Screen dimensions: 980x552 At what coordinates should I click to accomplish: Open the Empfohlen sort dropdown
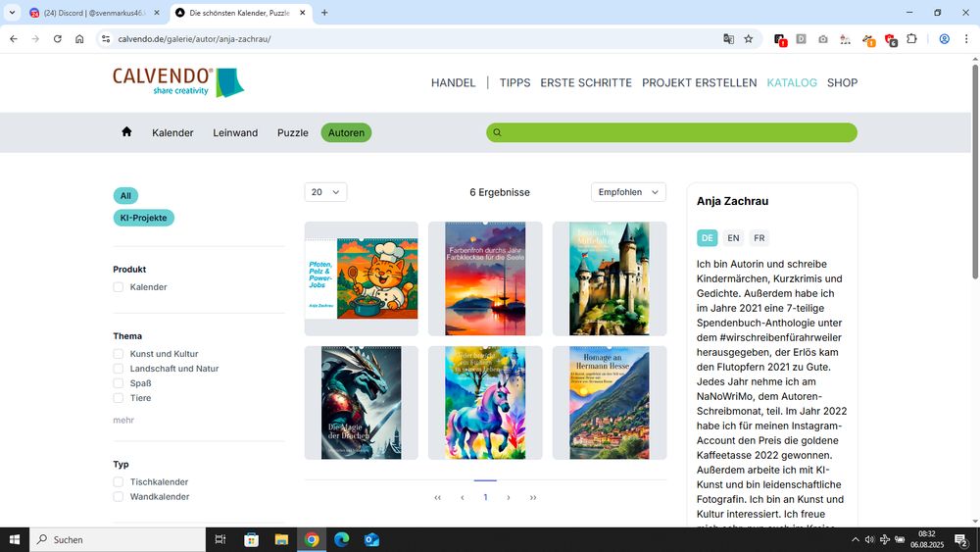628,192
